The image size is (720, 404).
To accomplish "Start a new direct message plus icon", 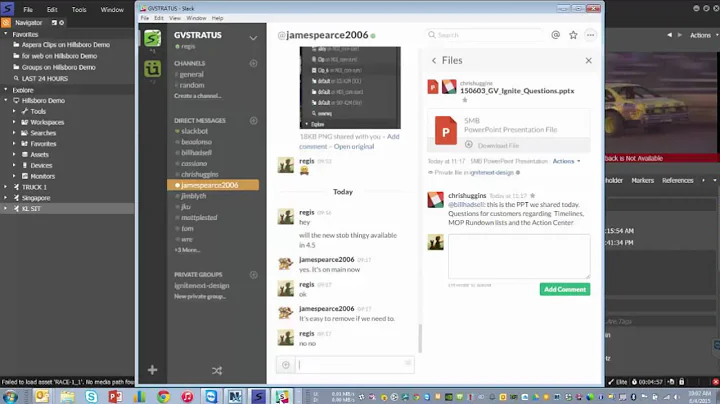I will pos(253,120).
